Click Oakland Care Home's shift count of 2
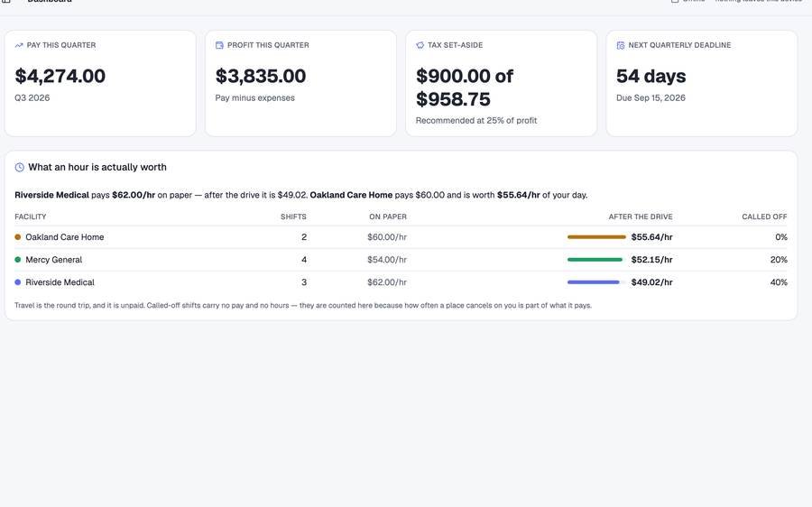 click(304, 237)
